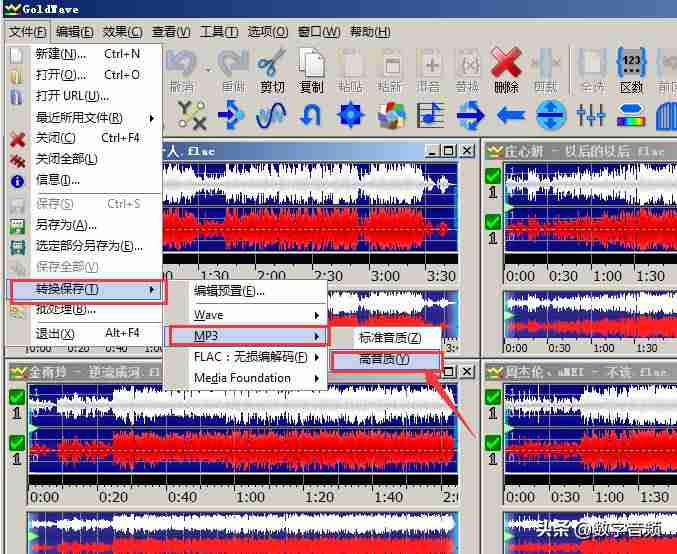
Task: Click the blue U-turn arrow effect icon
Action: click(x=311, y=115)
